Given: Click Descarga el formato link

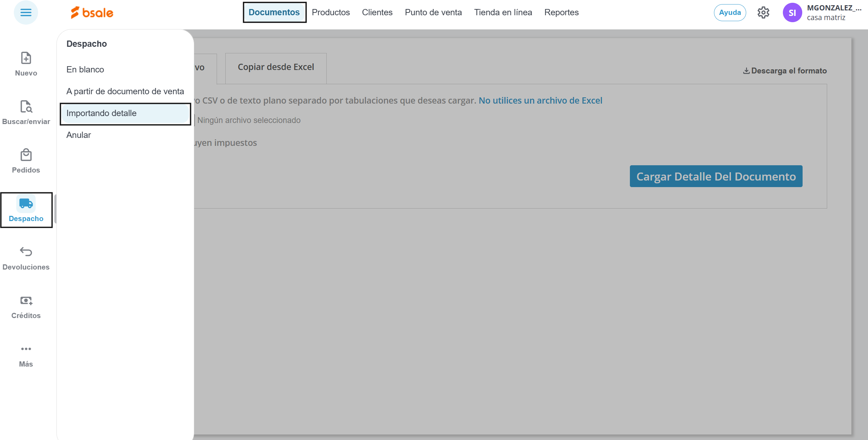Looking at the screenshot, I should pyautogui.click(x=785, y=71).
